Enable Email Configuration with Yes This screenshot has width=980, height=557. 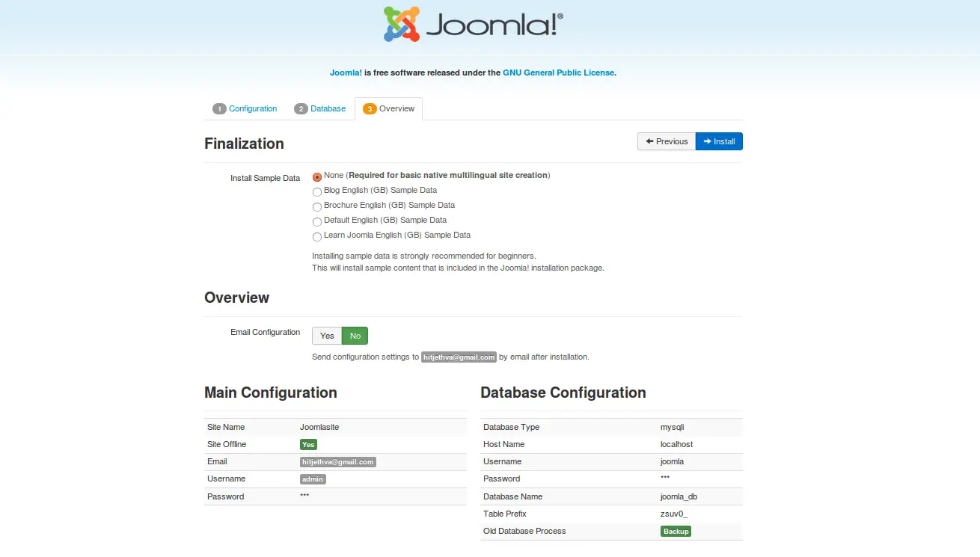(x=327, y=336)
